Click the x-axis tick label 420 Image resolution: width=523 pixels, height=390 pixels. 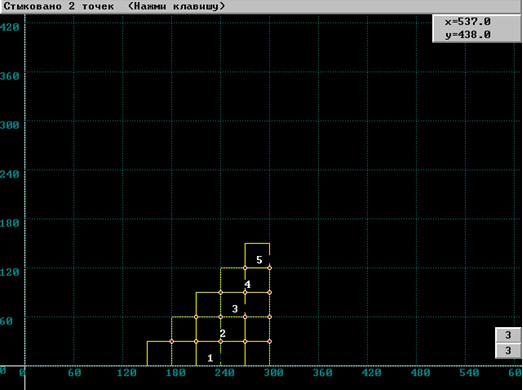tap(372, 373)
